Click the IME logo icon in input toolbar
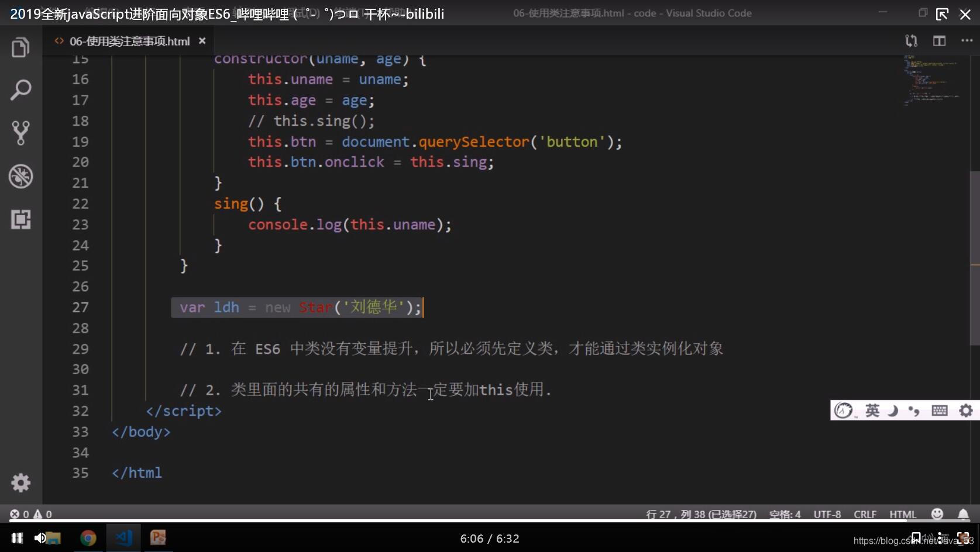 (843, 410)
